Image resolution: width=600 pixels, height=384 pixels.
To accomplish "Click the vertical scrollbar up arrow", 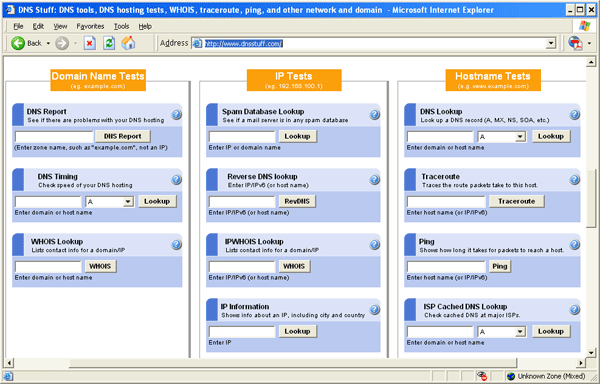I will 591,62.
